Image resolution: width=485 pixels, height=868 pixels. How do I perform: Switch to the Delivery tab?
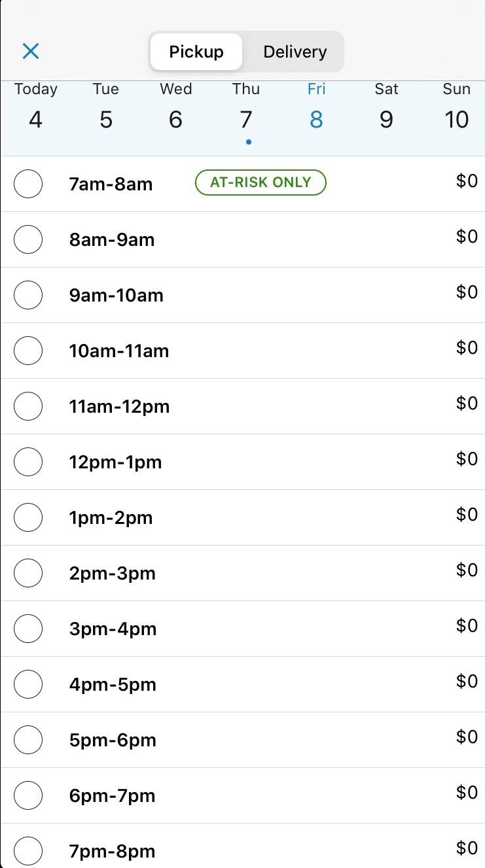295,52
